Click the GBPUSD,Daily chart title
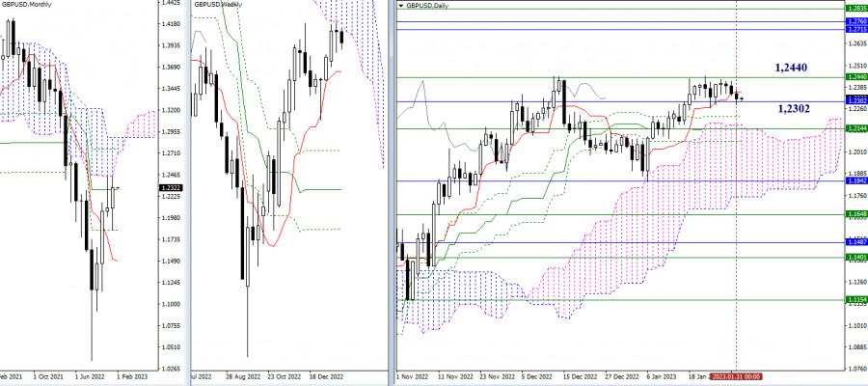This screenshot has height=386, width=868. point(428,6)
